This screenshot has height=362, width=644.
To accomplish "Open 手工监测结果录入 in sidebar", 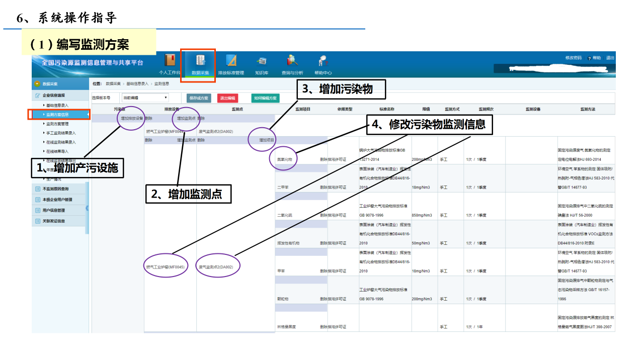I will (60, 133).
